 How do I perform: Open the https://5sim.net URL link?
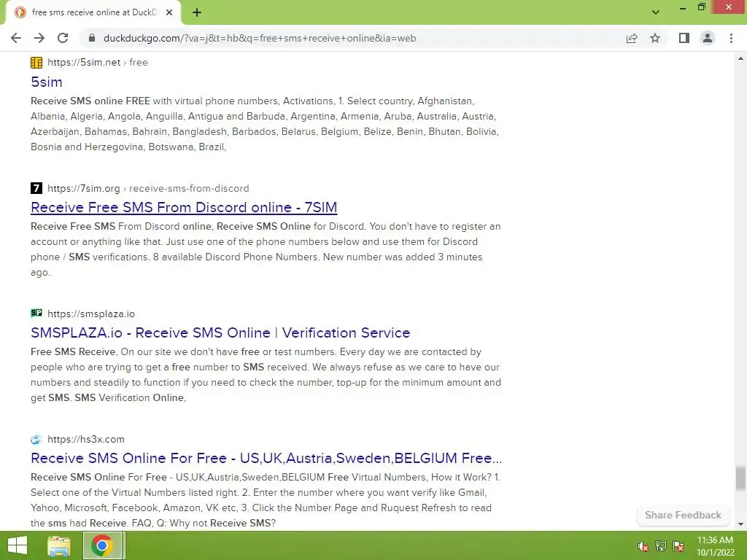[x=84, y=63]
